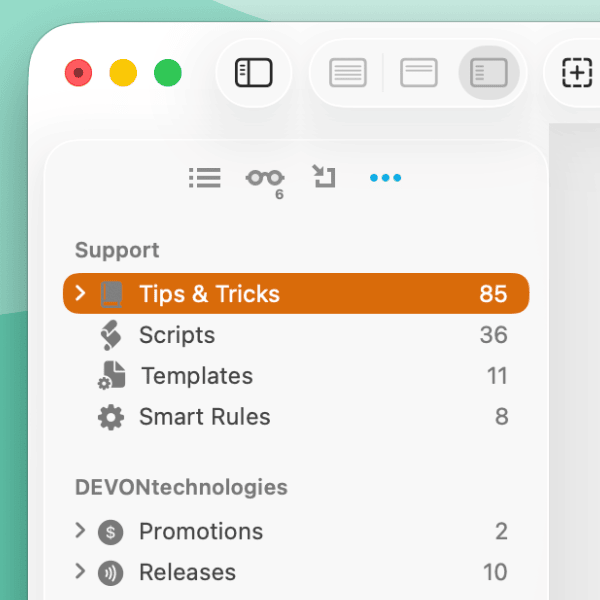The width and height of the screenshot is (600, 600).
Task: Click the DEVONtechnologies section header
Action: click(x=181, y=487)
